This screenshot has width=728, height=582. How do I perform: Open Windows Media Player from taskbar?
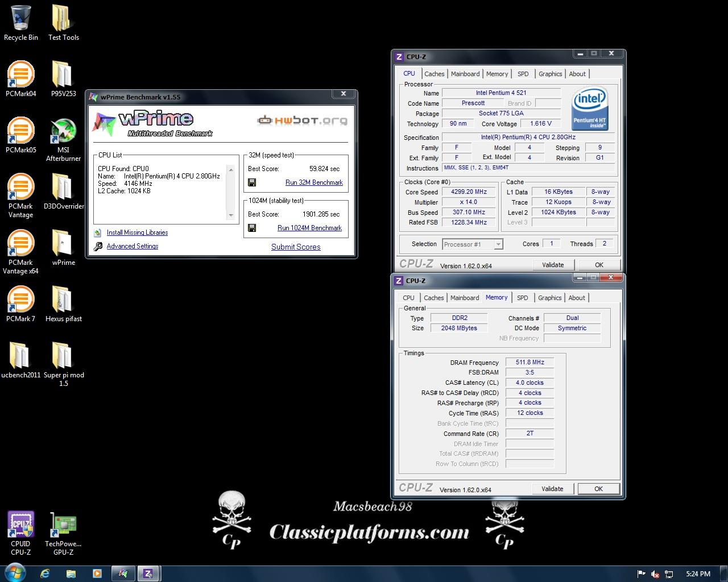click(97, 573)
